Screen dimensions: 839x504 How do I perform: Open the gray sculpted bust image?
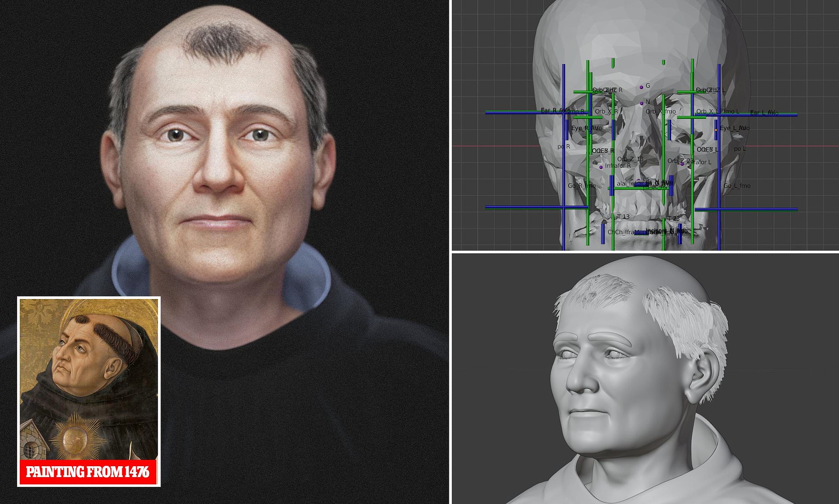[645, 378]
